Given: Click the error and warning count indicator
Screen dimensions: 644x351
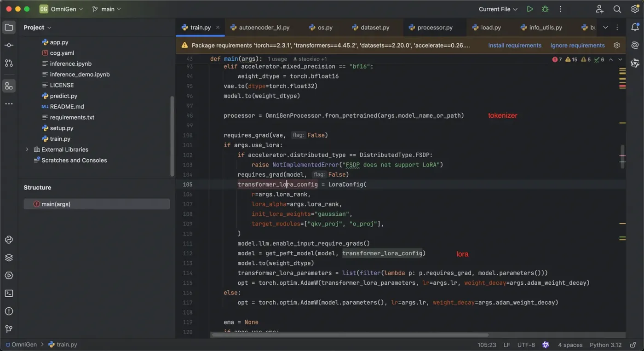Looking at the screenshot, I should tap(578, 59).
